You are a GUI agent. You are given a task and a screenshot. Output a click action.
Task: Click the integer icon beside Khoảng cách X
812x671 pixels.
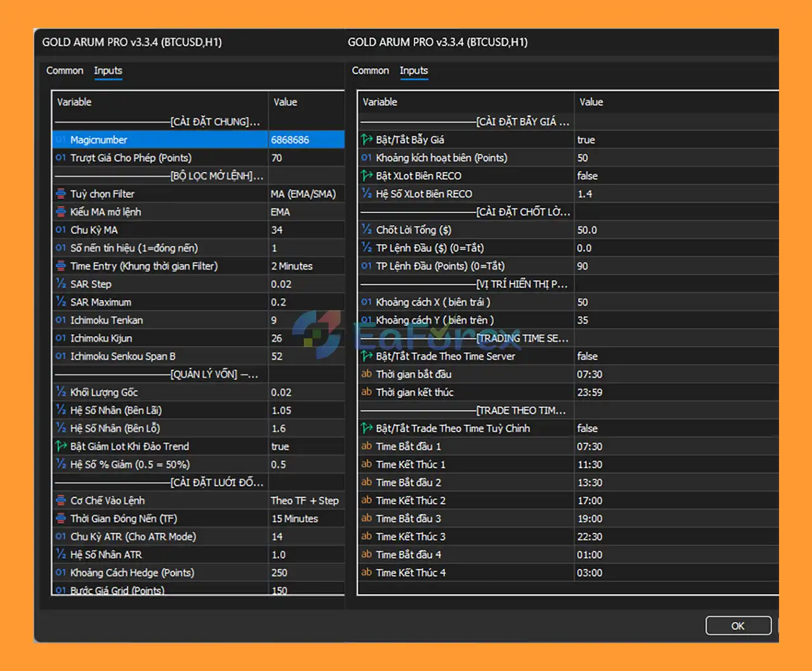tap(367, 302)
